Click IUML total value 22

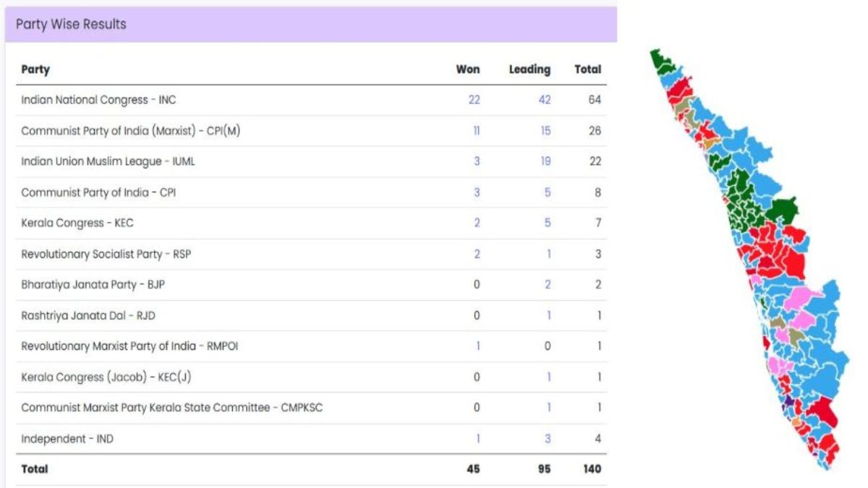[594, 161]
